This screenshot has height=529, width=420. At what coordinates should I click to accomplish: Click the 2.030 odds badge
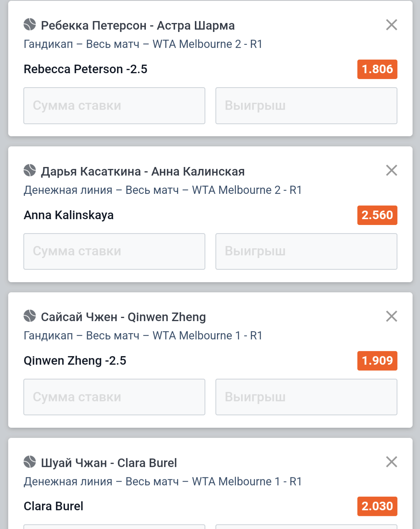click(x=377, y=506)
